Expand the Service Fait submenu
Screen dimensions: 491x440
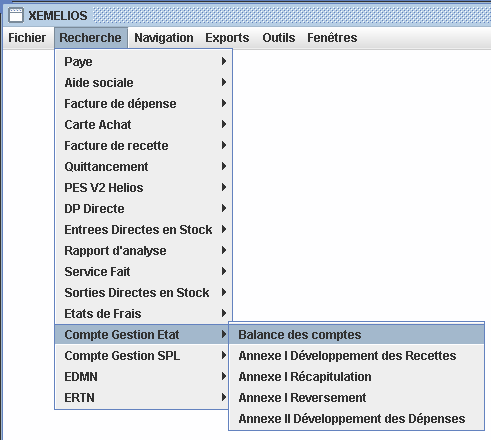[143, 272]
